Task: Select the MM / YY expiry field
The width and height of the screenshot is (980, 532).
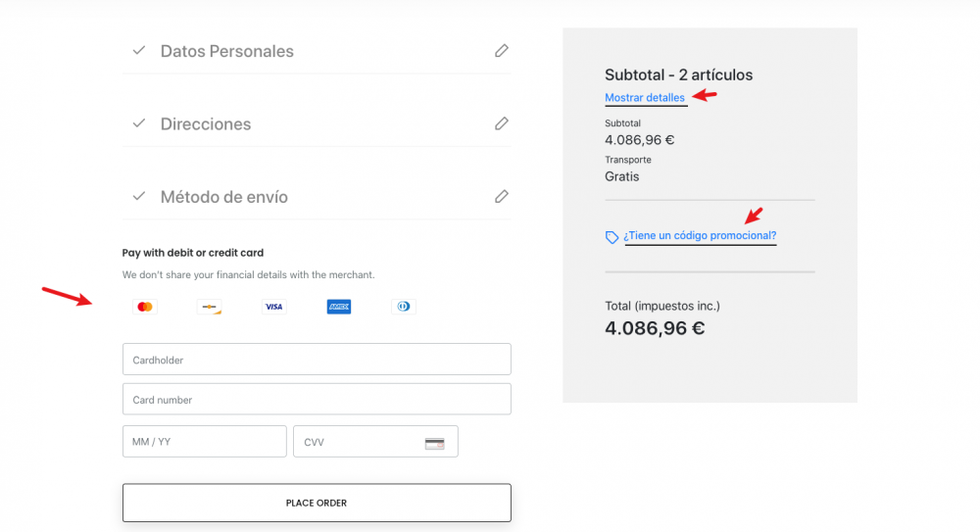Action: click(x=204, y=442)
